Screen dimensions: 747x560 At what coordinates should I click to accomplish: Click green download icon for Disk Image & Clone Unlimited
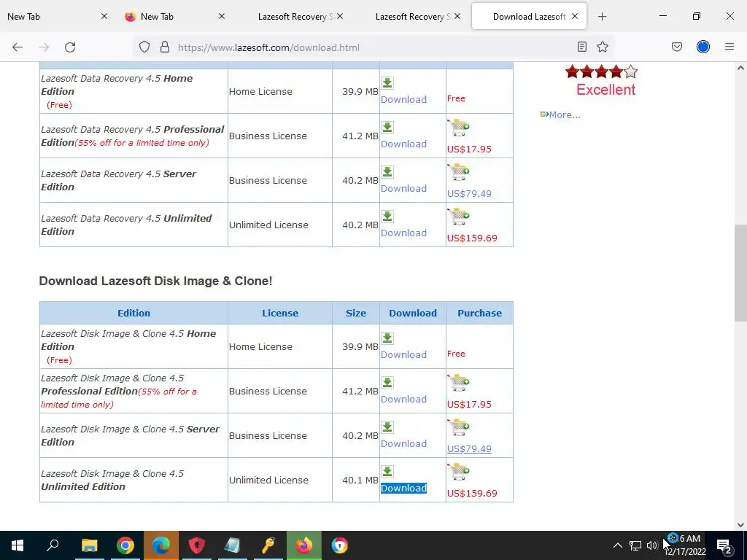pos(387,472)
